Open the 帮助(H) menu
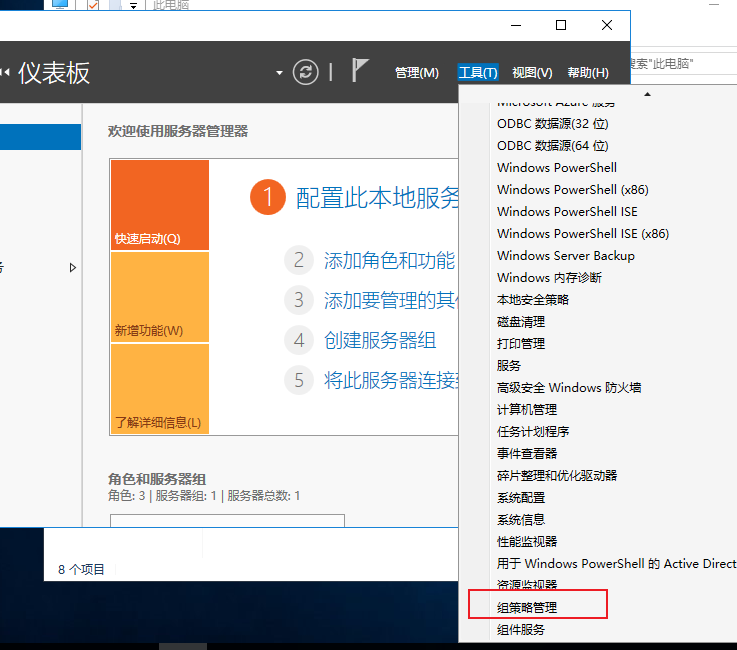Screen dimensions: 737x650 588,73
